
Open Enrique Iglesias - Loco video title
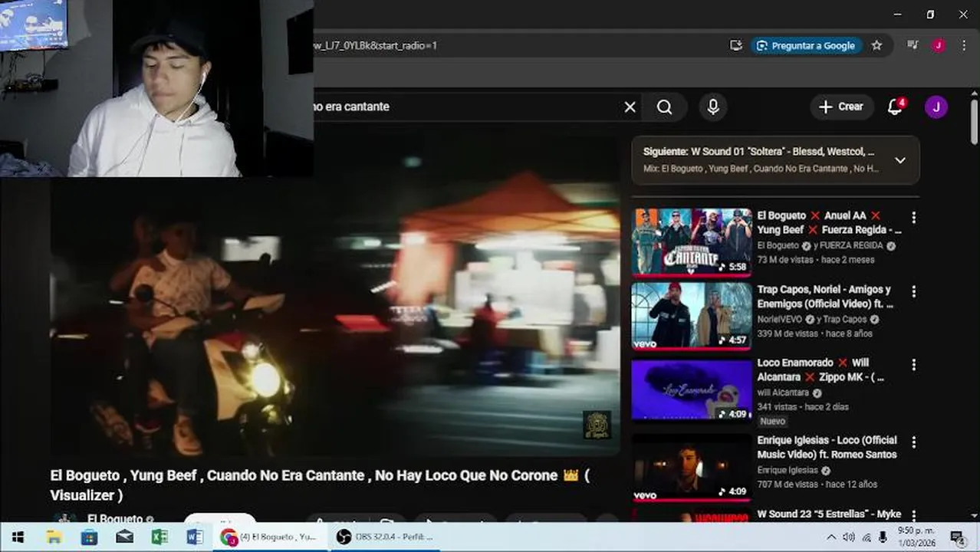(x=827, y=447)
